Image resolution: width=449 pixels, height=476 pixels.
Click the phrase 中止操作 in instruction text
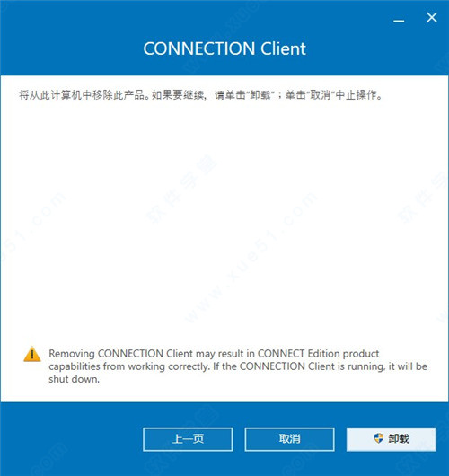point(357,95)
